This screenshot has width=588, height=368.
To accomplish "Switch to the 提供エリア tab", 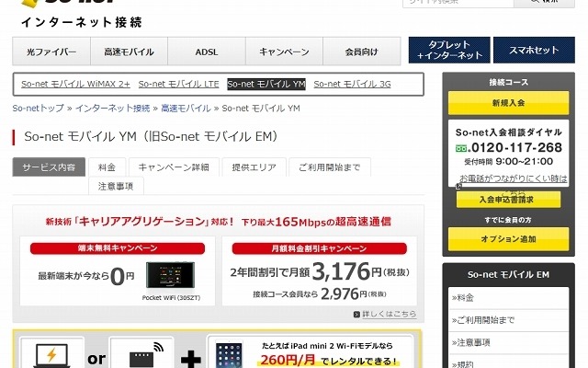I will pyautogui.click(x=254, y=167).
